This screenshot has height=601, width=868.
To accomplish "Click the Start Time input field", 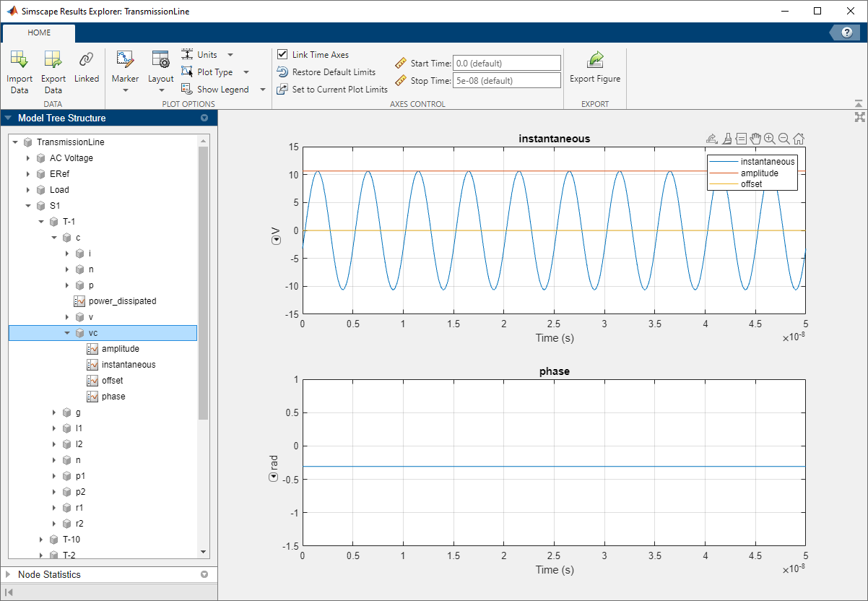I will coord(506,64).
